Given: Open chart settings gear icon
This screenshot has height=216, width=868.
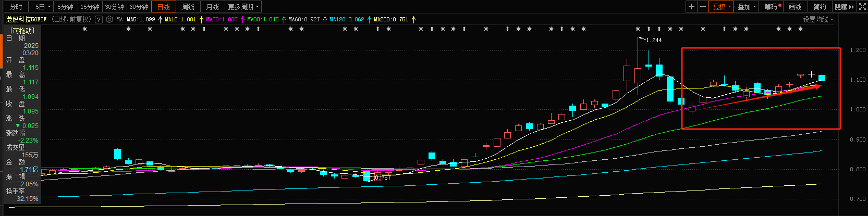Looking at the screenshot, I should click(x=109, y=19).
